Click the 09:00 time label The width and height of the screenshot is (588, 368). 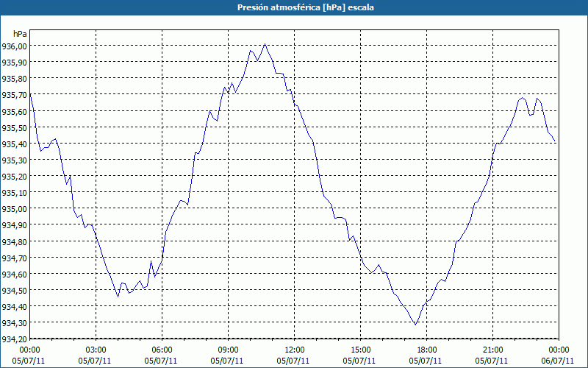pyautogui.click(x=228, y=350)
